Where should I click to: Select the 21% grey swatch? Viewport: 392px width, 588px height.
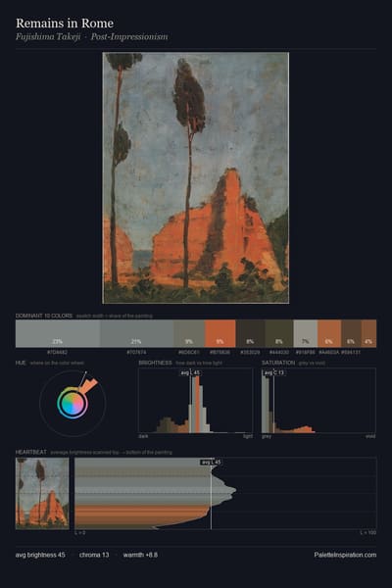click(x=136, y=333)
